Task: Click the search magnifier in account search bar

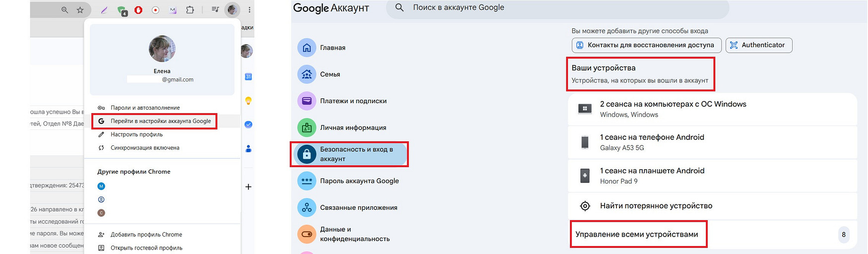Action: pos(399,7)
